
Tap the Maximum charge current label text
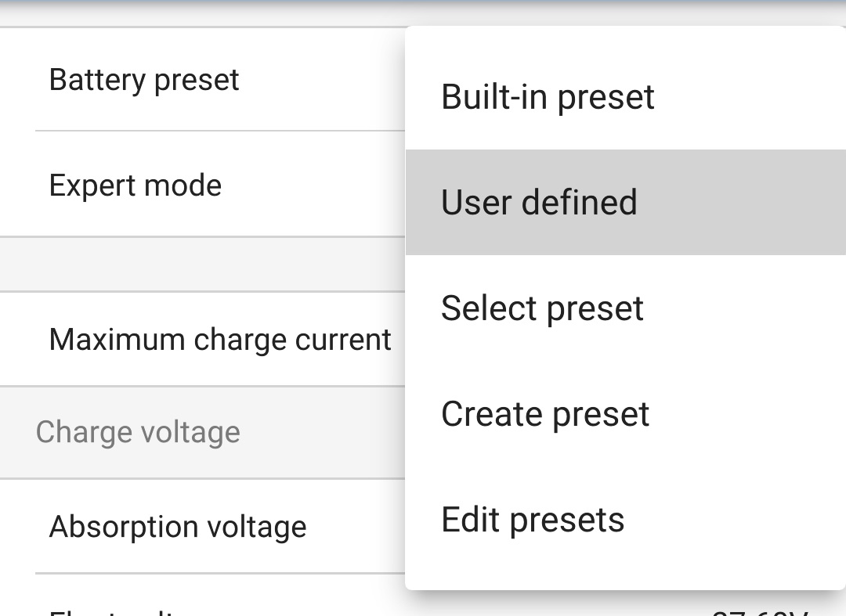pyautogui.click(x=220, y=339)
